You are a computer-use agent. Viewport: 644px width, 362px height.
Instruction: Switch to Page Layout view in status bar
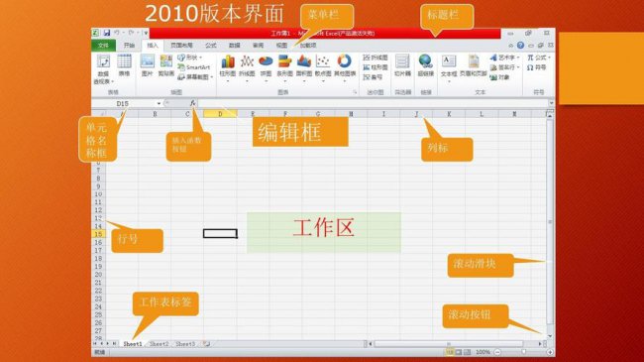coord(459,352)
